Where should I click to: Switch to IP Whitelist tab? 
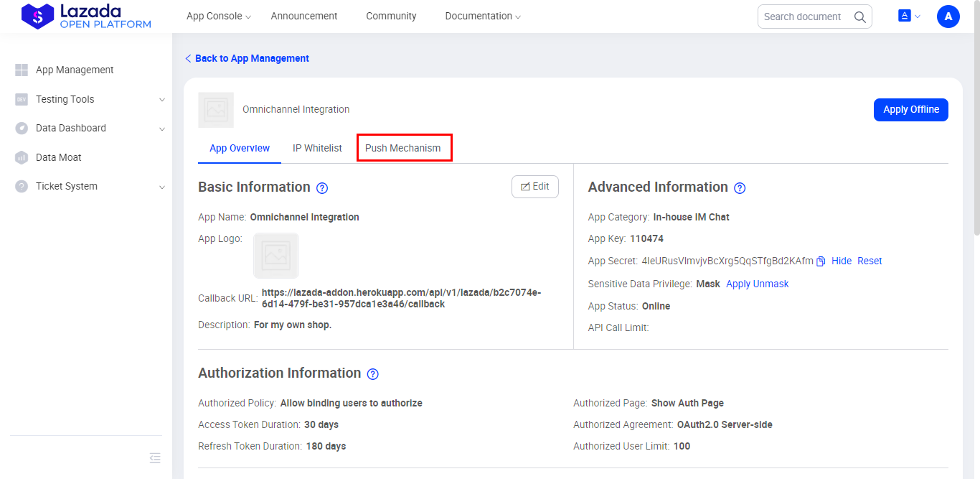317,148
